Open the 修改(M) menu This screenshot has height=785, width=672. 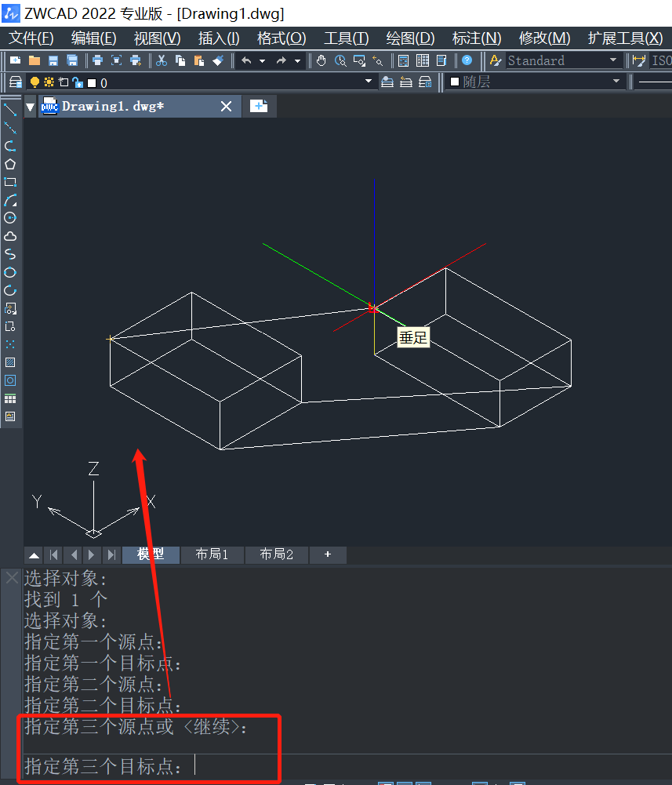(544, 38)
